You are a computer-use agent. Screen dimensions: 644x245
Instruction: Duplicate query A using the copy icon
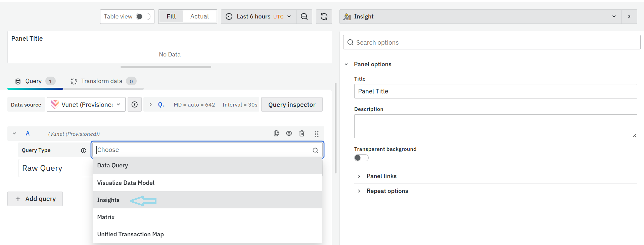[276, 133]
